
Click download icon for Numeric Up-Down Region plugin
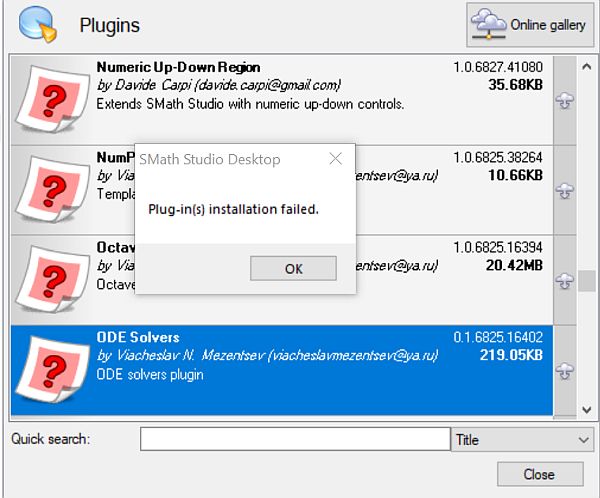click(x=564, y=101)
